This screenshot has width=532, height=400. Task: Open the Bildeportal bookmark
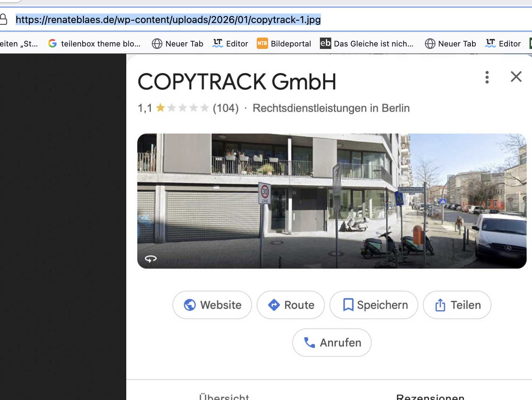284,44
